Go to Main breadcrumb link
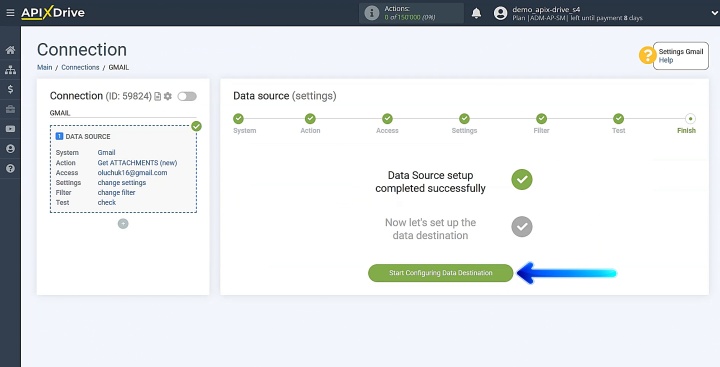720x367 pixels. point(45,67)
